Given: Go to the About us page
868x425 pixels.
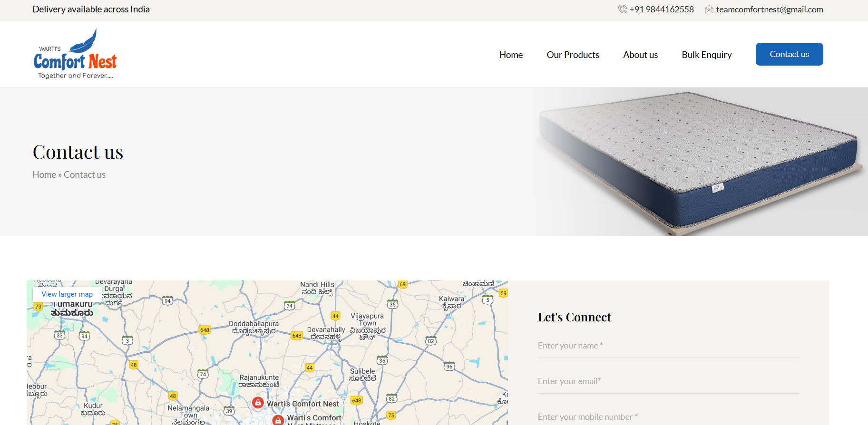Looking at the screenshot, I should point(640,55).
